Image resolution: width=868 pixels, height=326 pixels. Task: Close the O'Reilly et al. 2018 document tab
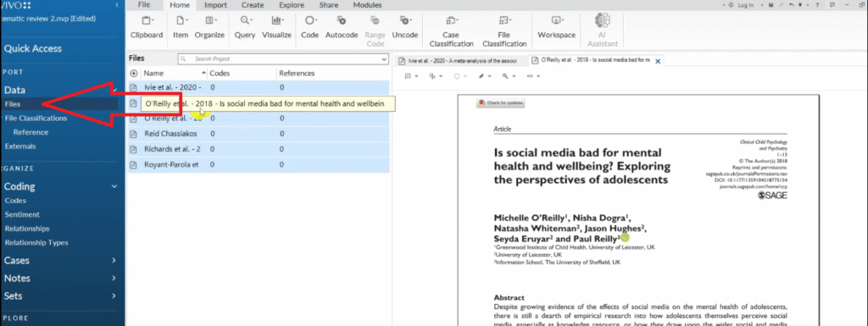point(658,61)
